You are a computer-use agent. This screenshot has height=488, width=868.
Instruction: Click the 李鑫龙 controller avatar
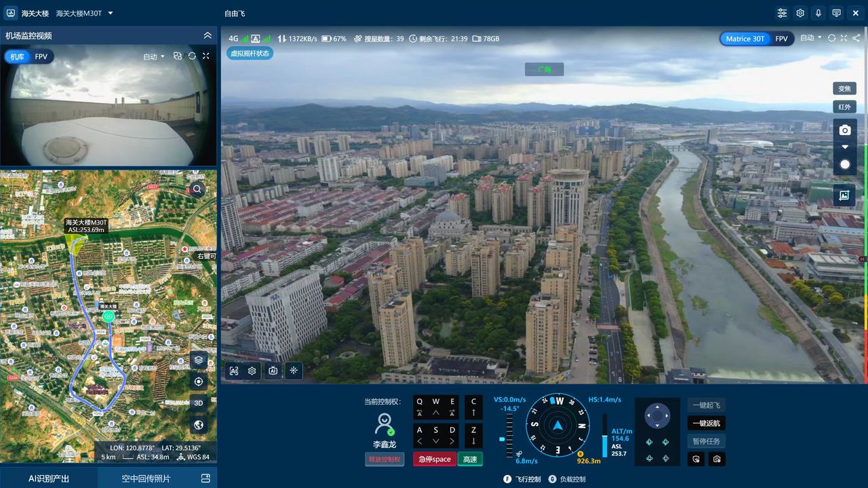[x=384, y=424]
